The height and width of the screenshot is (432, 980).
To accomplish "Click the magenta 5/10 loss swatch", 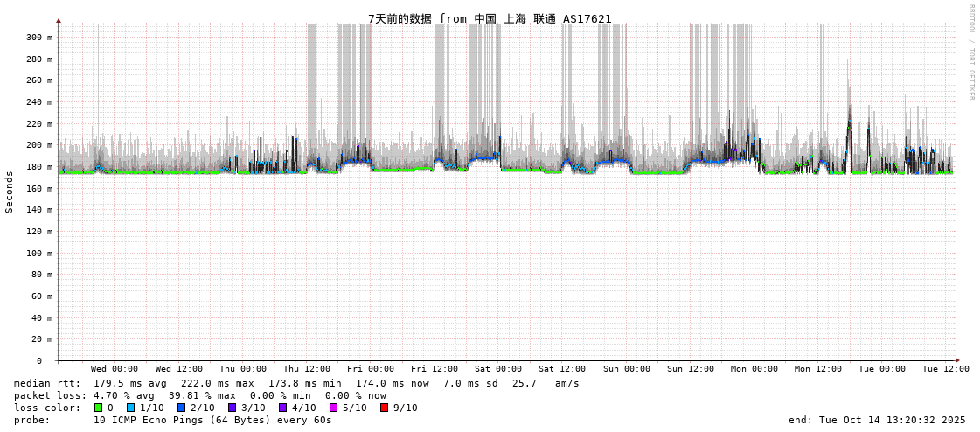I will 333,408.
